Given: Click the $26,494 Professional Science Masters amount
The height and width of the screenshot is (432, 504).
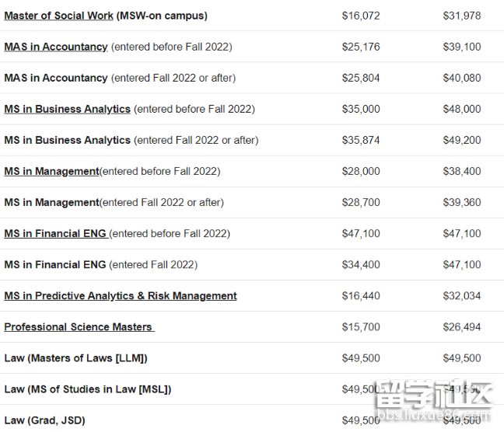Looking at the screenshot, I should coord(461,327).
